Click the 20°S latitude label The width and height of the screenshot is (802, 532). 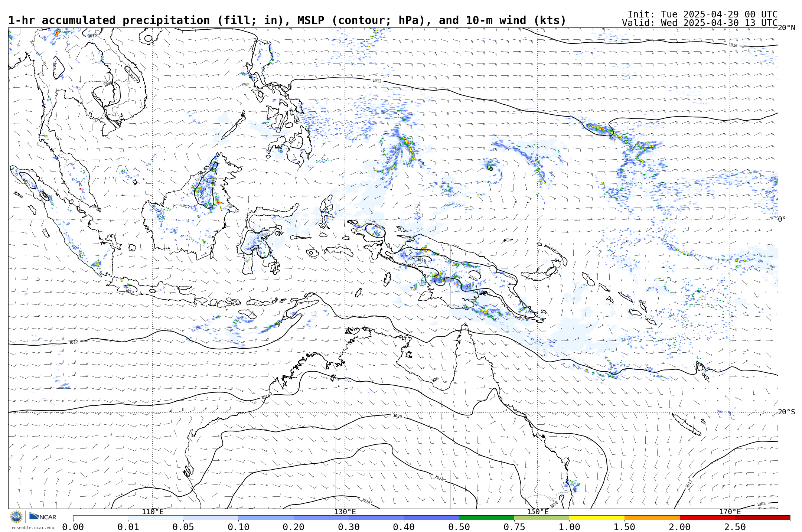coord(787,412)
